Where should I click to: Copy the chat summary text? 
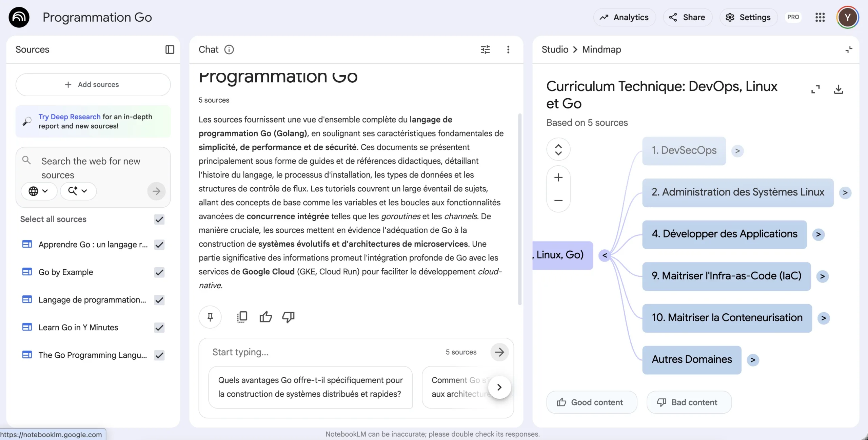(x=242, y=317)
